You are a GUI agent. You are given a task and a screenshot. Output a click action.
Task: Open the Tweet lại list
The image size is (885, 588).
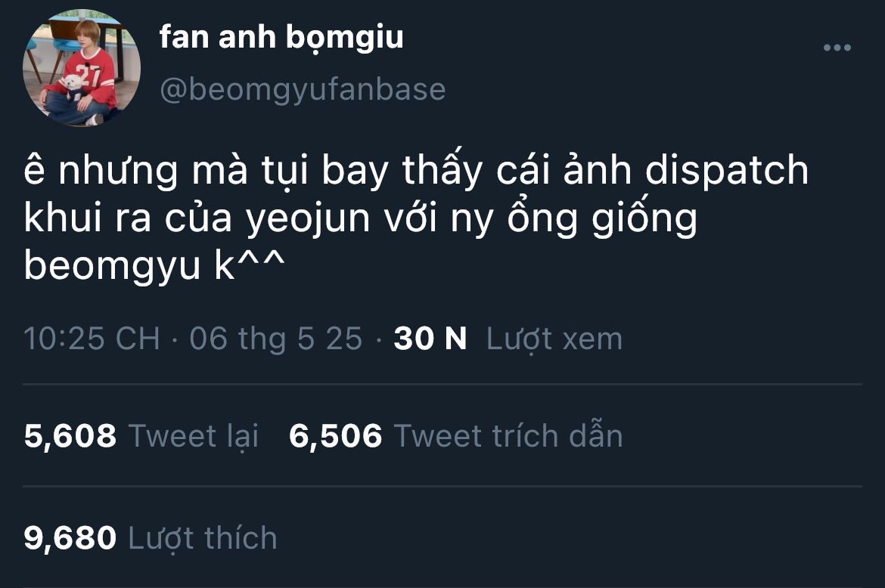click(194, 436)
